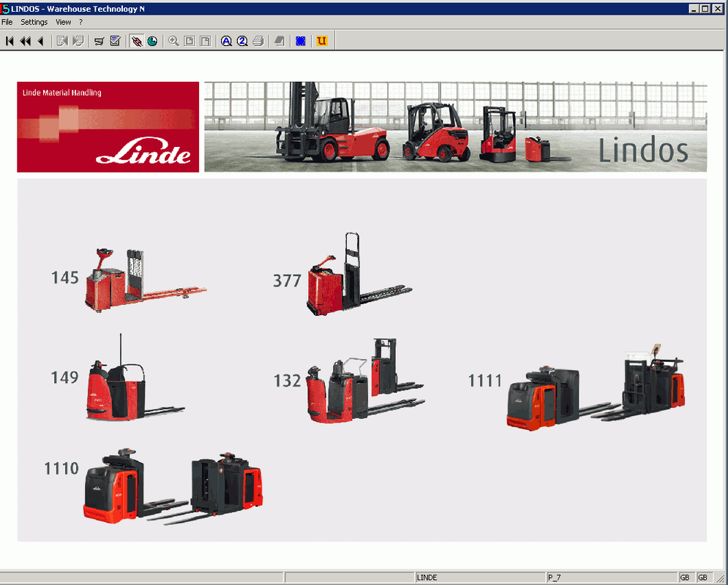Screen dimensions: 728x585
Task: Click the magnifier zoom-in icon
Action: click(173, 41)
